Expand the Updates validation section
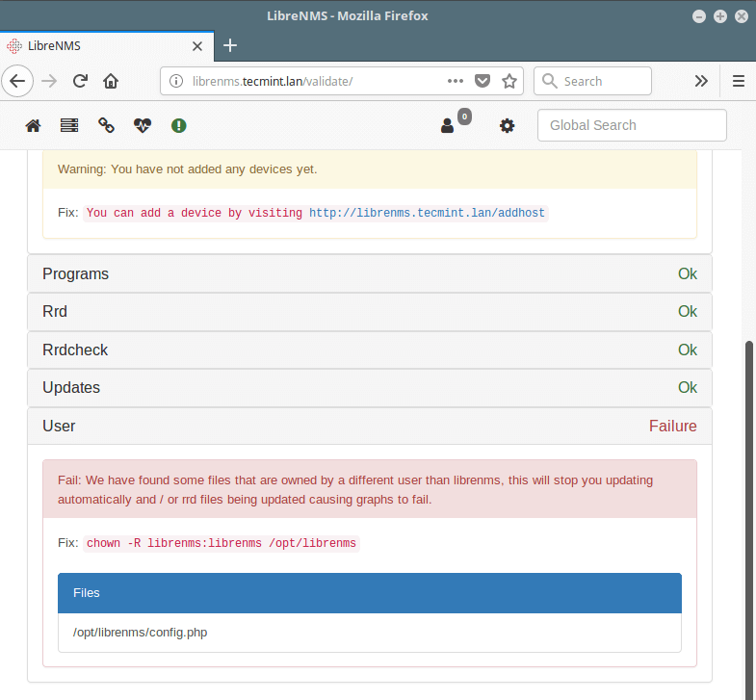Viewport: 756px width, 700px height. point(370,388)
